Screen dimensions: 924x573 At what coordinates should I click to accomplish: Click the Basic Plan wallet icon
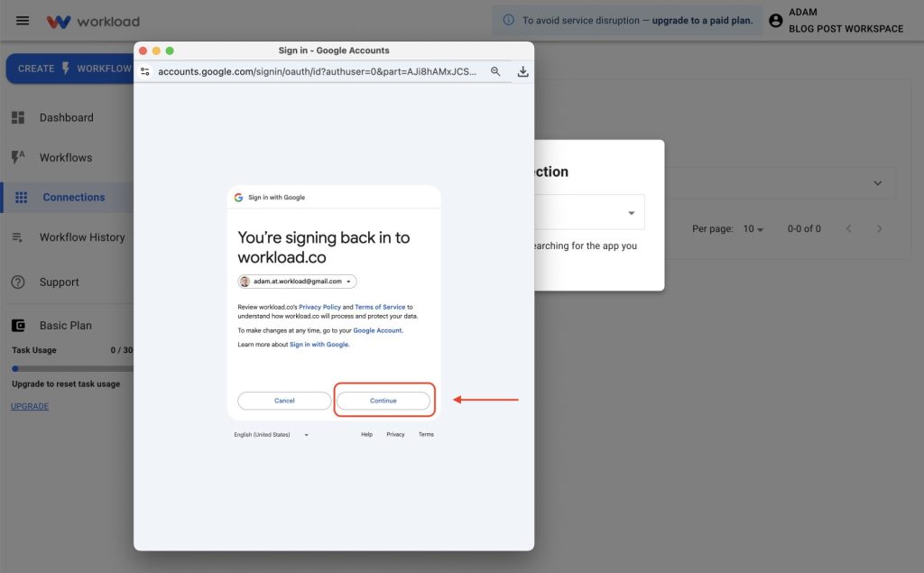tap(18, 326)
